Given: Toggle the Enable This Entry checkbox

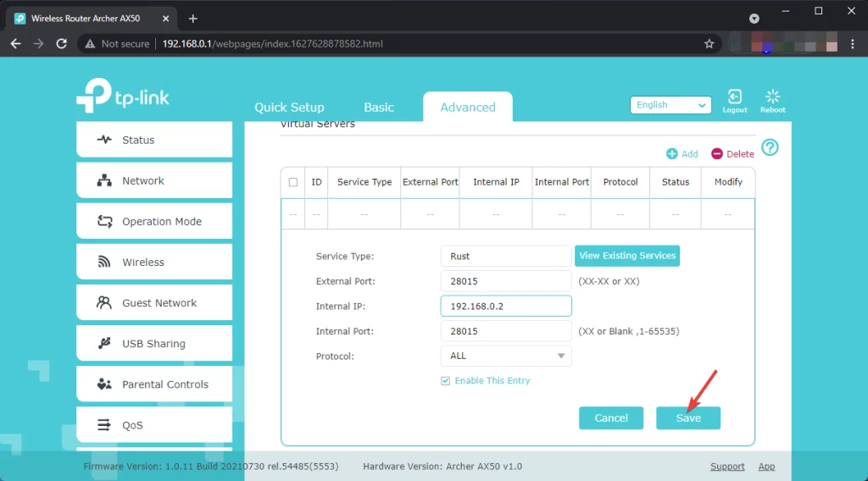Looking at the screenshot, I should tap(445, 381).
